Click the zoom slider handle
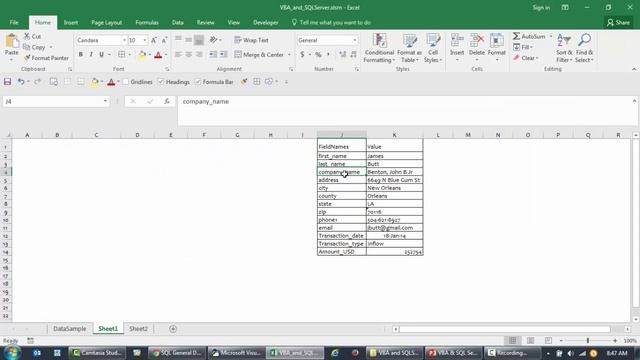This screenshot has width=640, height=360. coord(588,340)
